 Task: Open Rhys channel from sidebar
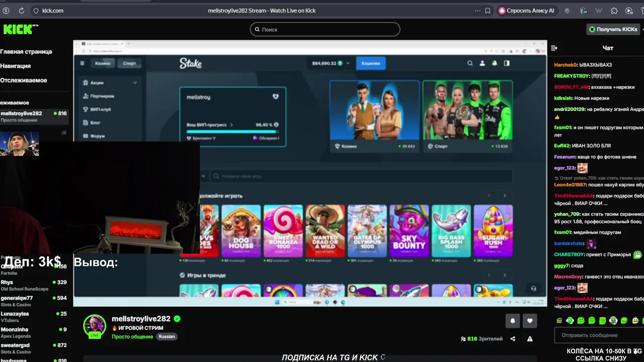[34, 285]
